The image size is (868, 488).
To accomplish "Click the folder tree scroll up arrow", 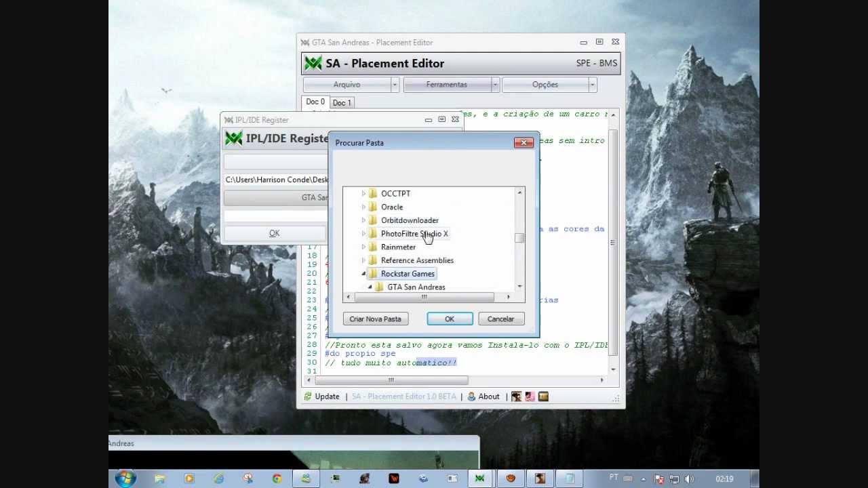I will 519,193.
